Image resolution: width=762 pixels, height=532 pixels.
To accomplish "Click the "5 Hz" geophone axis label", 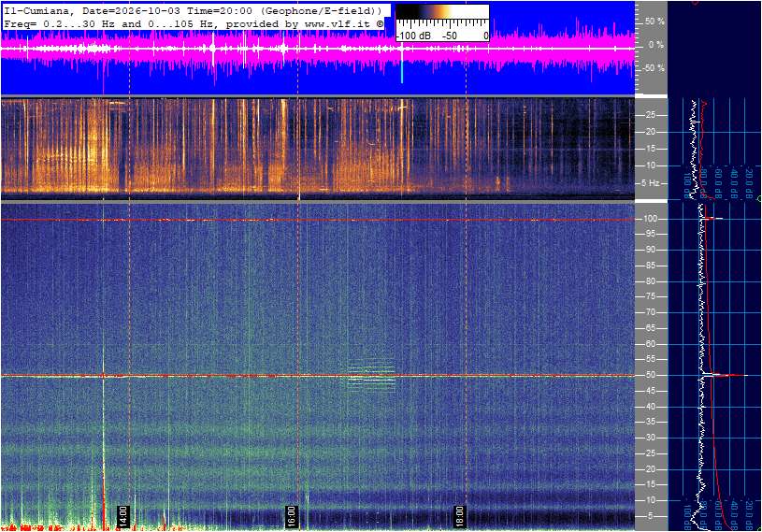I will click(x=651, y=183).
